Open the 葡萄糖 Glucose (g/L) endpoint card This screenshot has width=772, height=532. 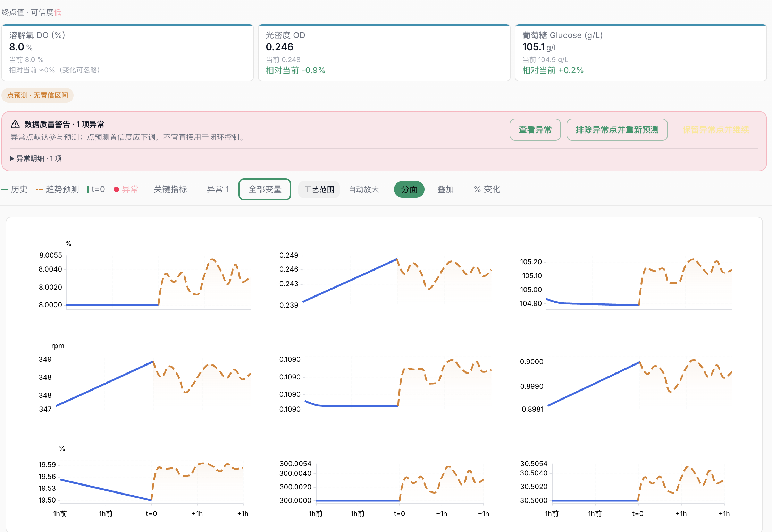pos(641,53)
